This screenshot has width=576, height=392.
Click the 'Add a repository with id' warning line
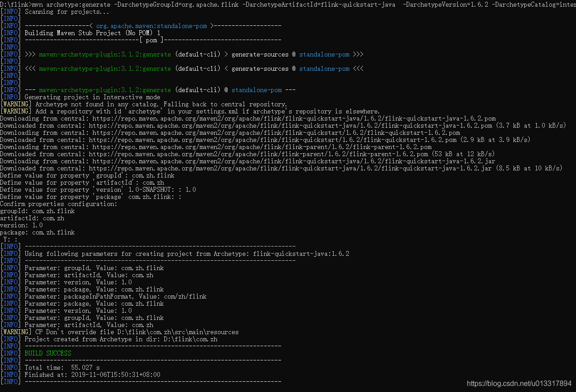[x=190, y=111]
